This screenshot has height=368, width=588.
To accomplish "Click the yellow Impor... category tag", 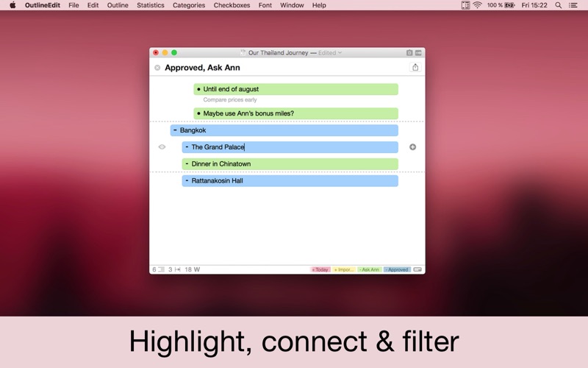I will point(344,269).
